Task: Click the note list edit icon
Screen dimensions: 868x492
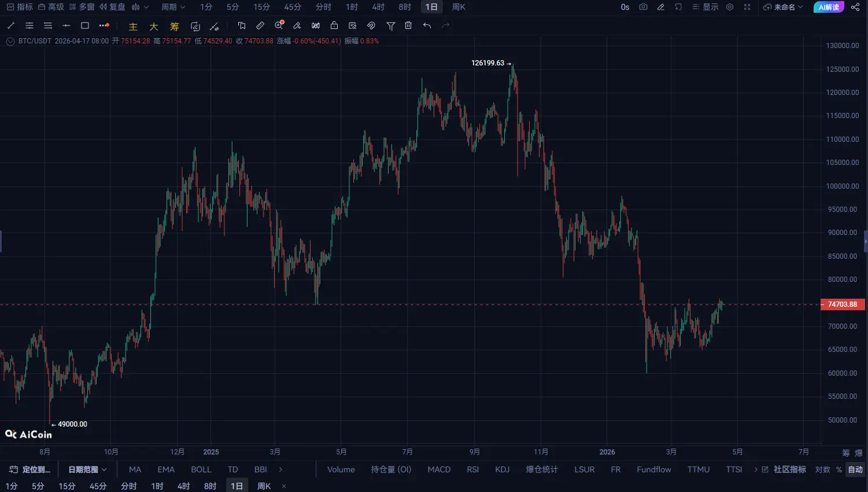Action: [353, 25]
